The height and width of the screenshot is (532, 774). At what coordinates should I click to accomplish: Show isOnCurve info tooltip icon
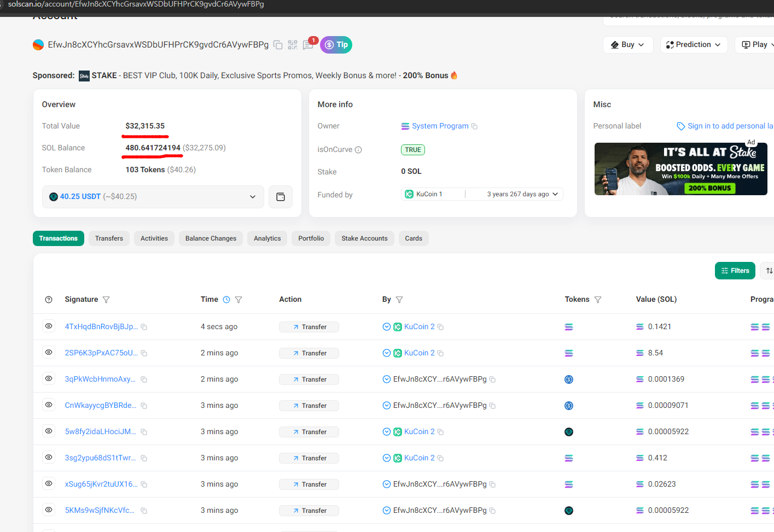(358, 150)
